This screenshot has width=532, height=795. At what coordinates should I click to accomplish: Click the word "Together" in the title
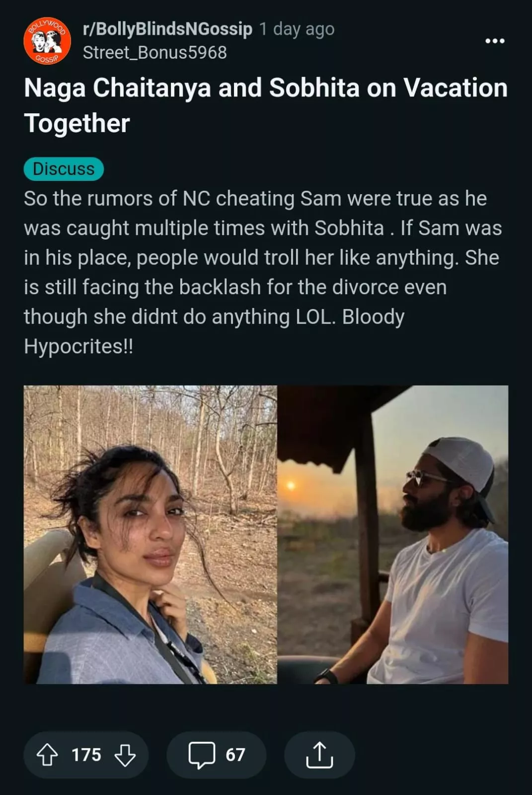pyautogui.click(x=77, y=123)
